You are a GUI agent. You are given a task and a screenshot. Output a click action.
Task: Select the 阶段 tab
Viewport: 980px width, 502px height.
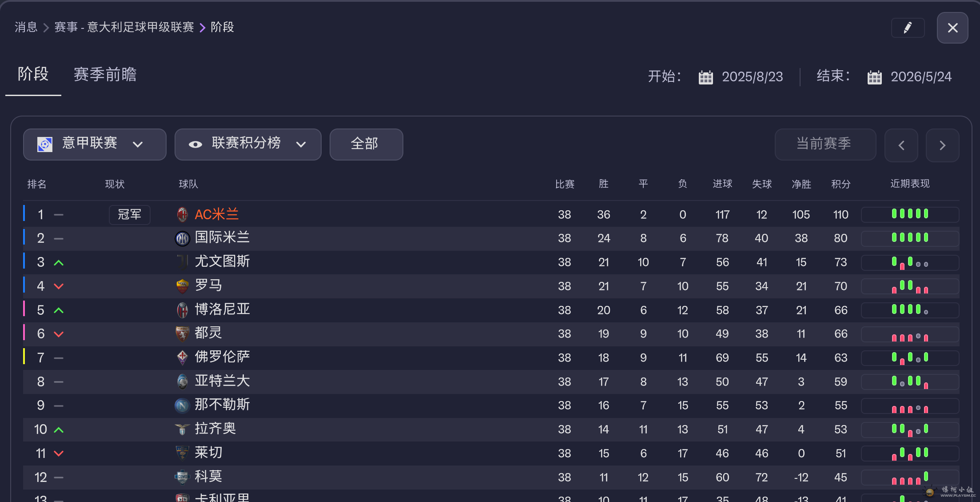point(33,74)
